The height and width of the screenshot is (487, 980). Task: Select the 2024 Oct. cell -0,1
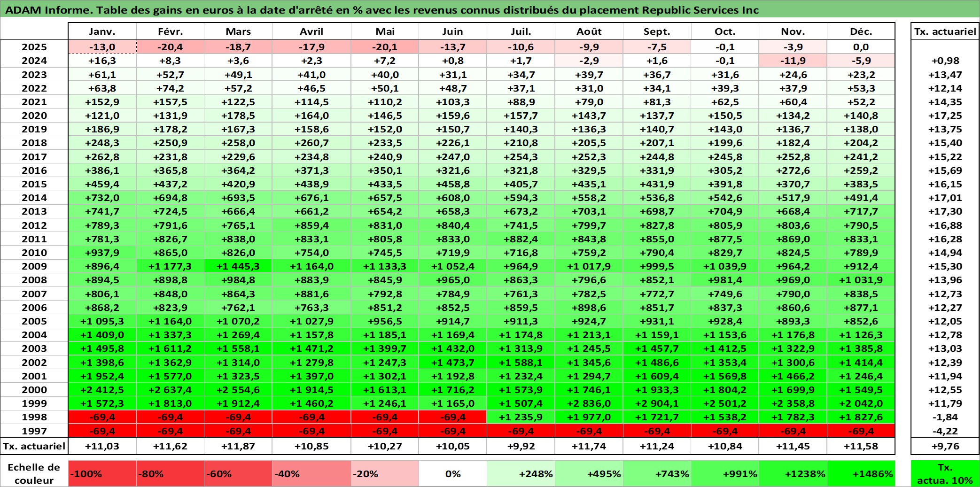[x=725, y=61]
